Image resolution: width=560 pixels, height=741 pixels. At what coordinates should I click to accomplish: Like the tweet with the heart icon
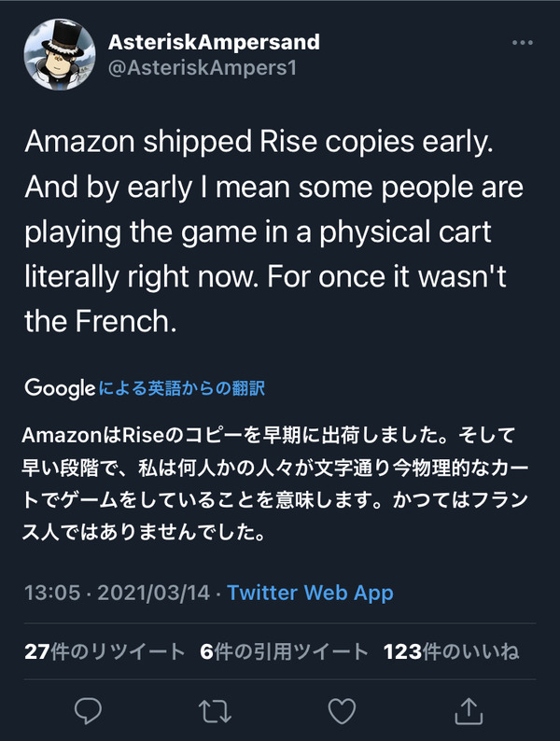[343, 710]
